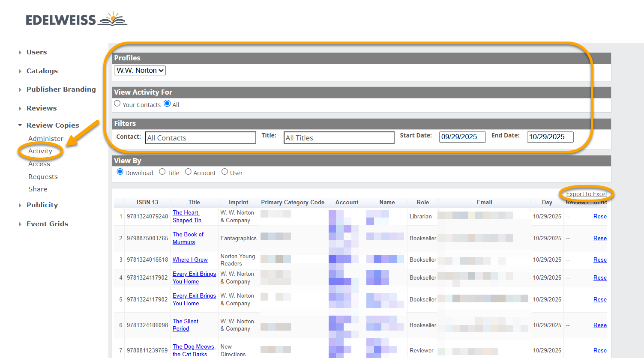Choose View By Account option
Screen dimensions: 644x358
(x=188, y=172)
